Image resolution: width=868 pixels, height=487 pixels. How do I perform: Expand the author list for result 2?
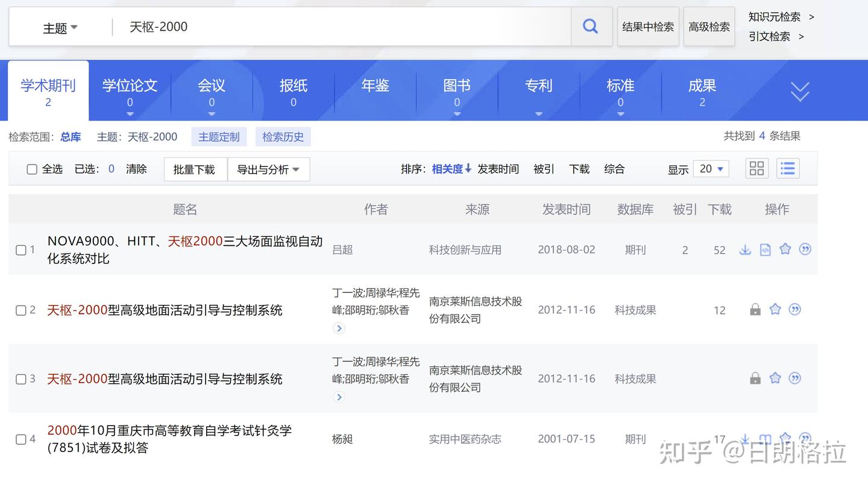tap(339, 328)
